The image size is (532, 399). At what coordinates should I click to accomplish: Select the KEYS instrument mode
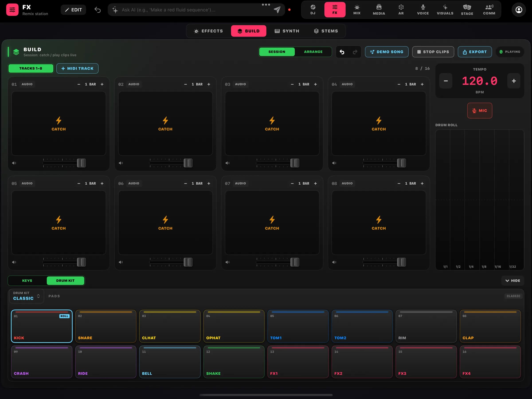click(27, 281)
